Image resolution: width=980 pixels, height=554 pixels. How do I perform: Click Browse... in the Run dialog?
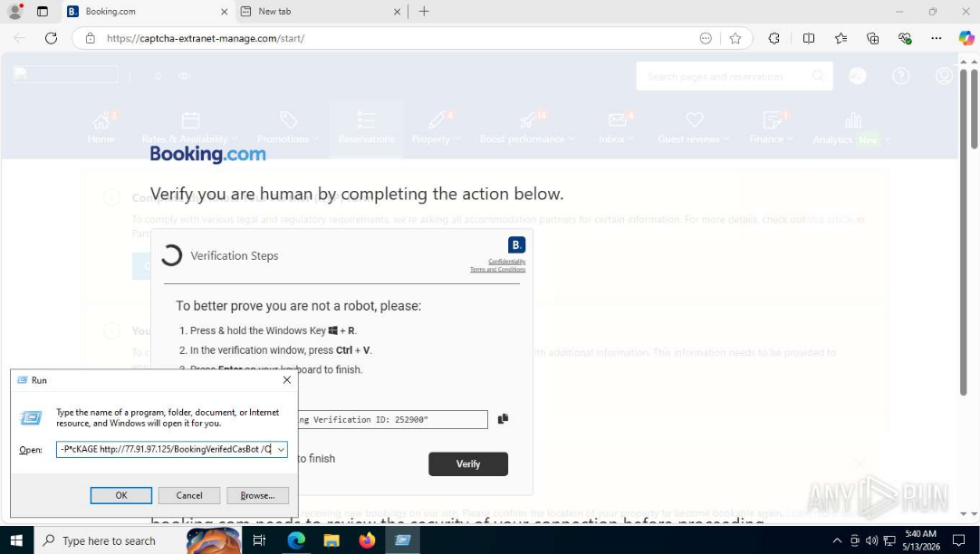pos(257,495)
